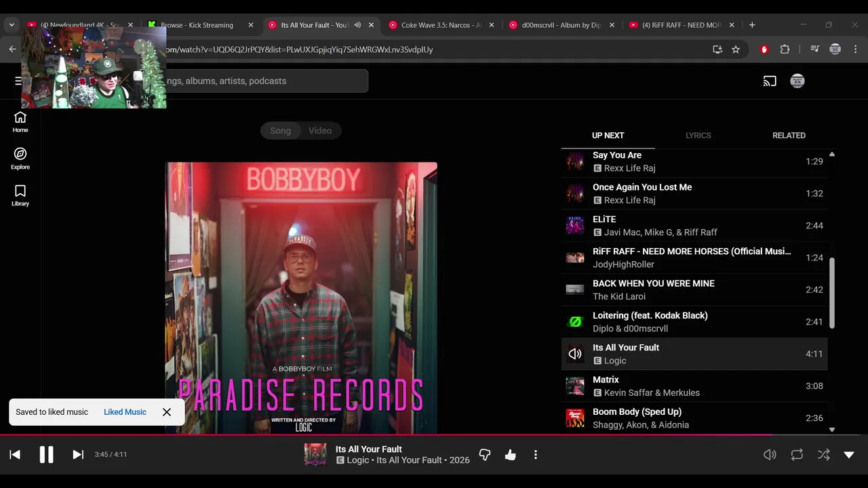Click the queue list scrollbar

pos(831,292)
